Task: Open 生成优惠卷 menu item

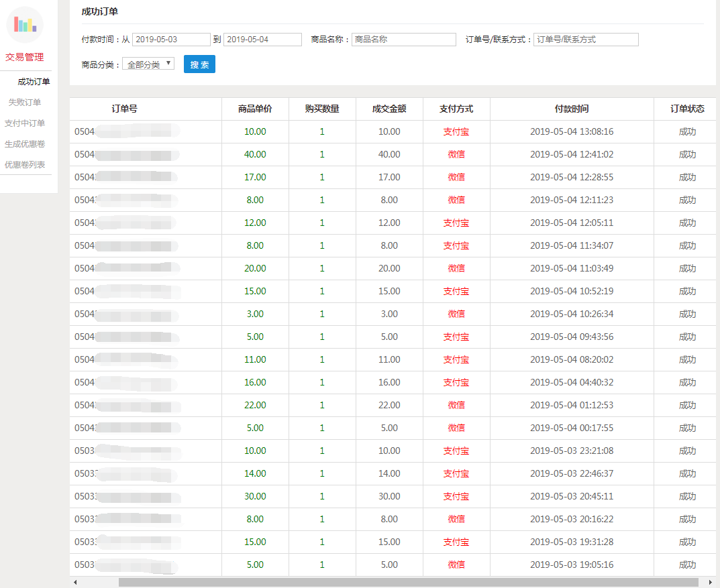Action: (25, 144)
